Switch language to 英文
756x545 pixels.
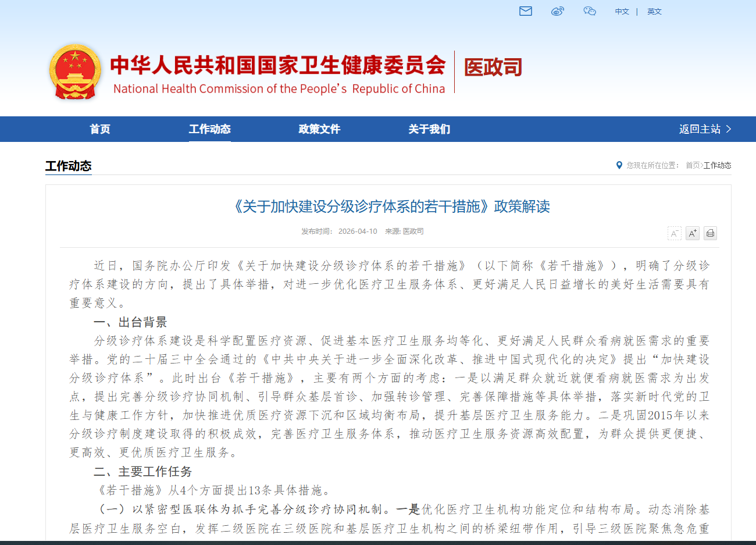[x=654, y=12]
